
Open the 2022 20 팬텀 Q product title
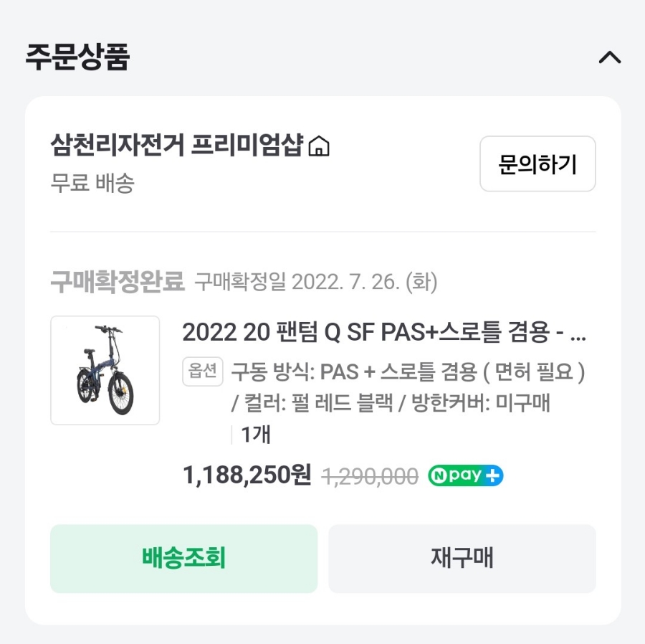pos(384,333)
